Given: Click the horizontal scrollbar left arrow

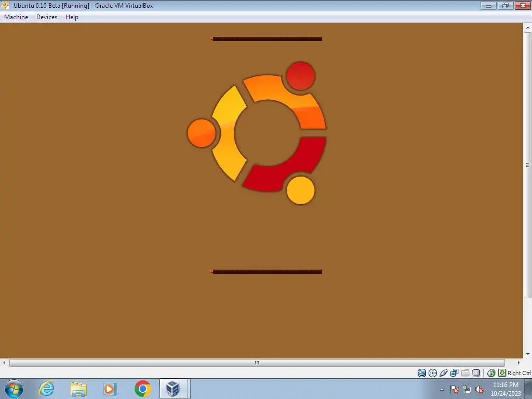Looking at the screenshot, I should click(x=4, y=363).
